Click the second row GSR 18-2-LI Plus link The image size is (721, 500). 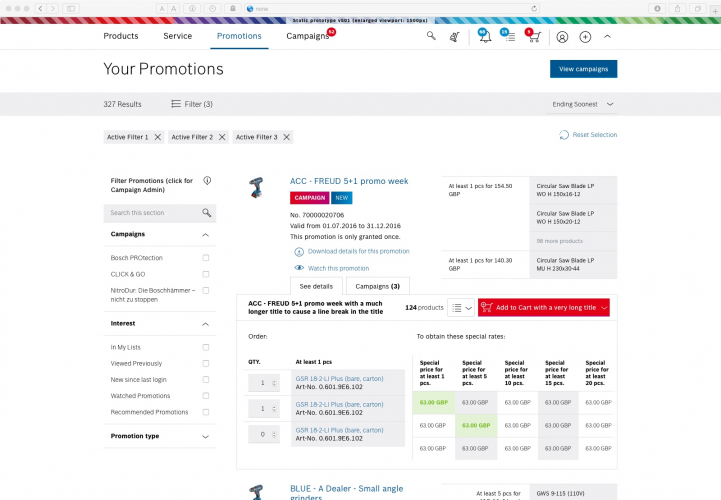339,404
